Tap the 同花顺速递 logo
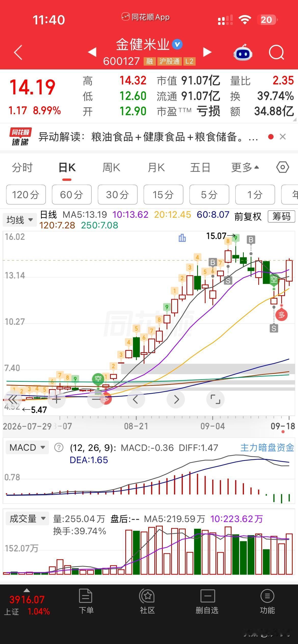This screenshot has width=298, height=644. coord(20,137)
